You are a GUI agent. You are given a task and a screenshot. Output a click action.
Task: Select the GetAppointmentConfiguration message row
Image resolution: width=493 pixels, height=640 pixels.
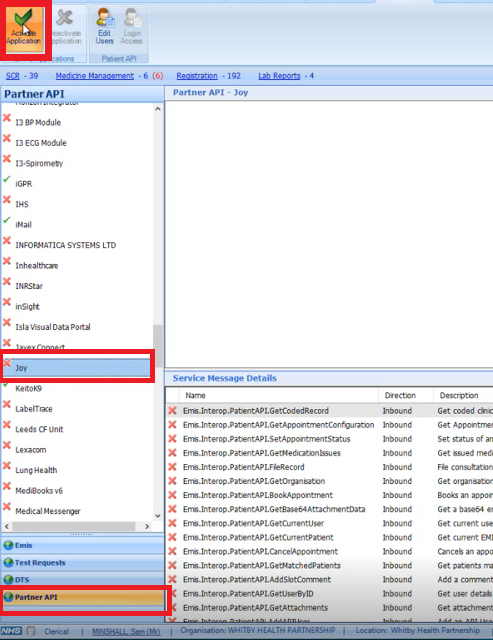(330, 425)
